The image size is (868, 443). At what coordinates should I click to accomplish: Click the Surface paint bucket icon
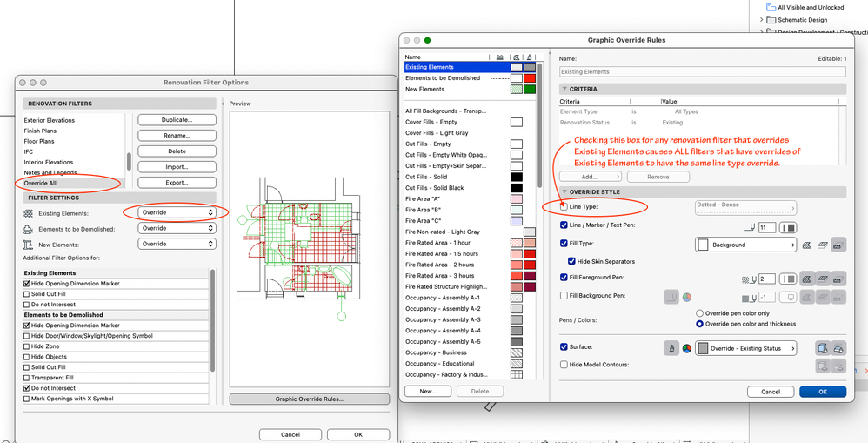[671, 348]
